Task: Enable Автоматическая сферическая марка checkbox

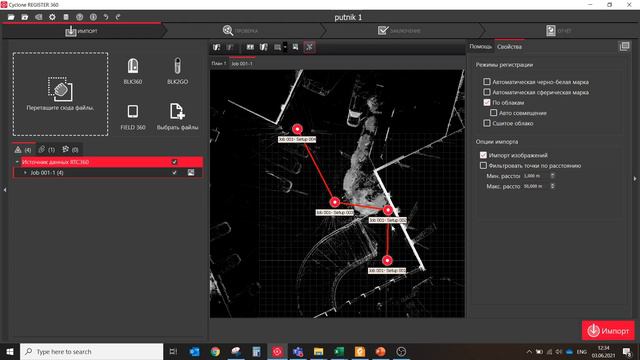Action: pyautogui.click(x=487, y=92)
